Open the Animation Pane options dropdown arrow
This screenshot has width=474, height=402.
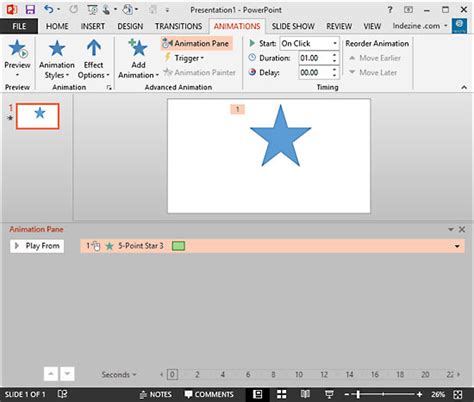click(x=451, y=229)
